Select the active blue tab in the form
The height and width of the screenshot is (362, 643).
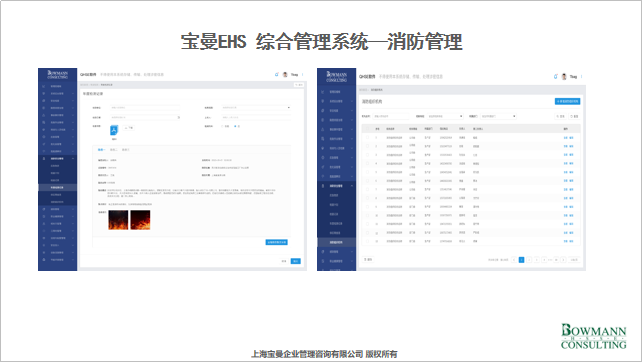click(101, 150)
